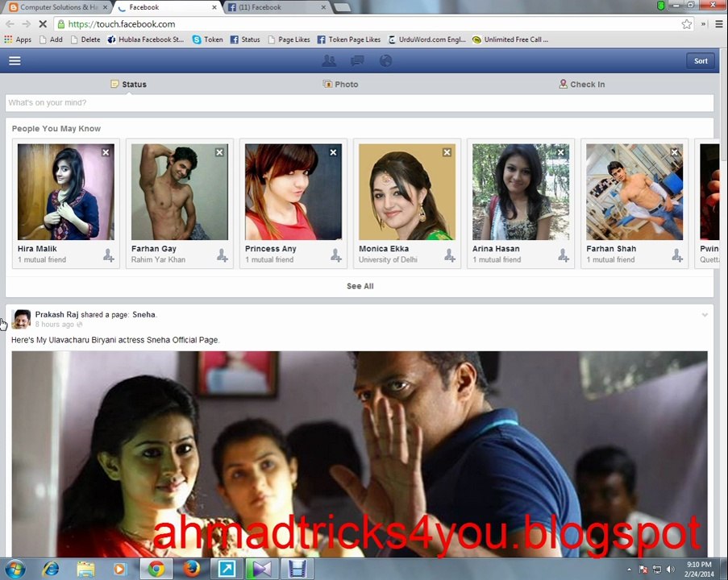Open the shared Sneha post image

point(360,454)
